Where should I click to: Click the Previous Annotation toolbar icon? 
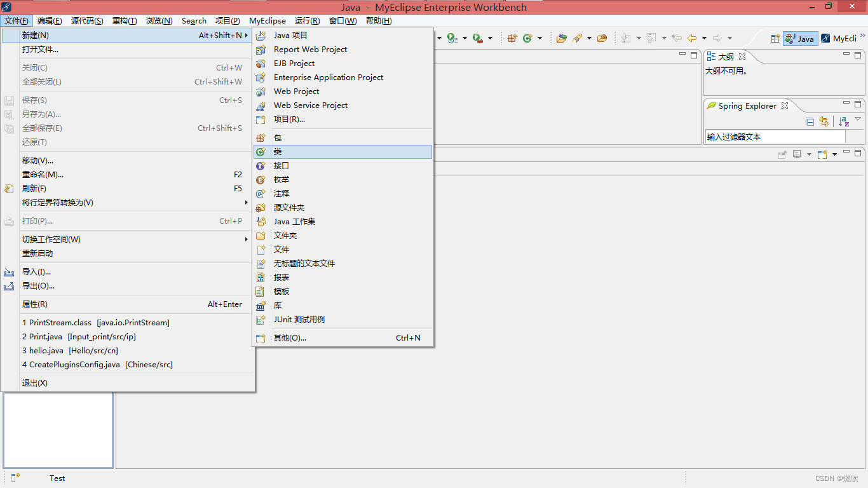pyautogui.click(x=651, y=38)
